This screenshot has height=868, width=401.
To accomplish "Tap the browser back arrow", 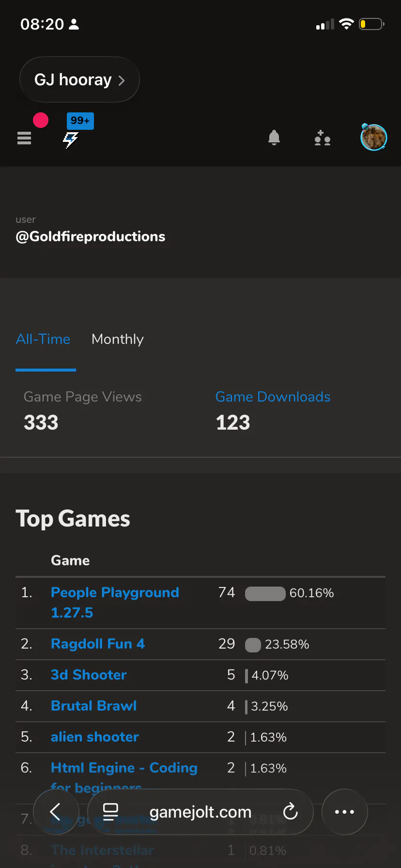I will 56,811.
